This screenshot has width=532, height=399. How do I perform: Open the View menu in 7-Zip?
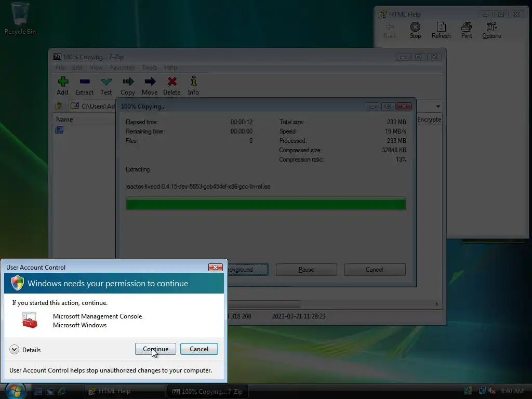coord(96,68)
